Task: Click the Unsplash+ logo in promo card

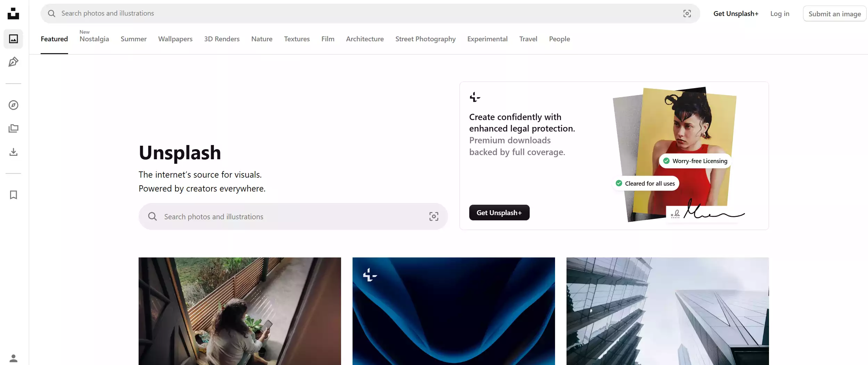Action: coord(475,97)
